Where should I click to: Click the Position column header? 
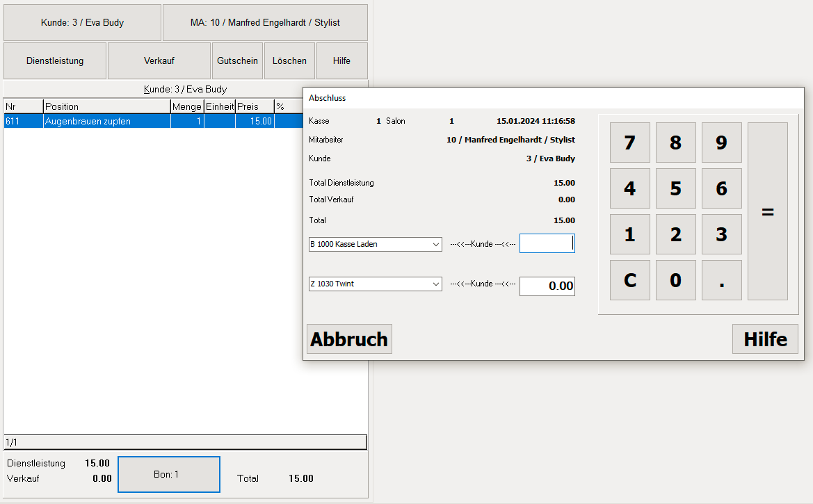[x=107, y=106]
